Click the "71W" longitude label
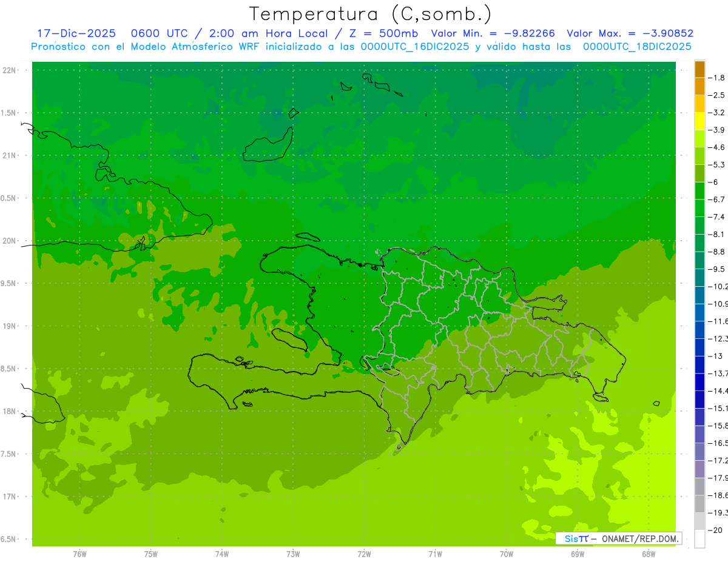728x562 pixels. click(x=436, y=554)
